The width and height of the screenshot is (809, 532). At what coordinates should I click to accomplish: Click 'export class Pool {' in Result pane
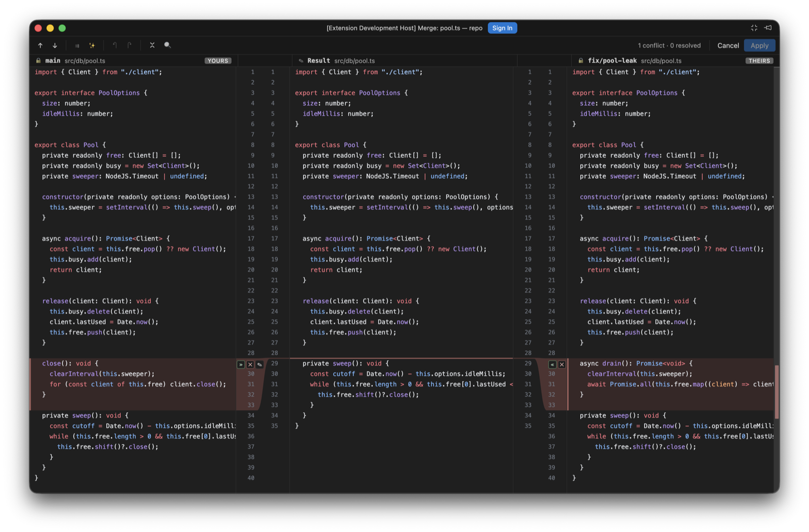coord(331,145)
